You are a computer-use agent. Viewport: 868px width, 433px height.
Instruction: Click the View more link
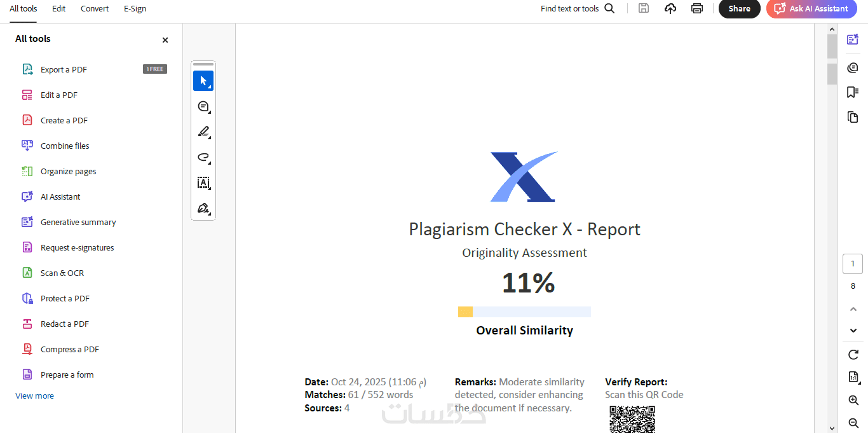point(34,395)
